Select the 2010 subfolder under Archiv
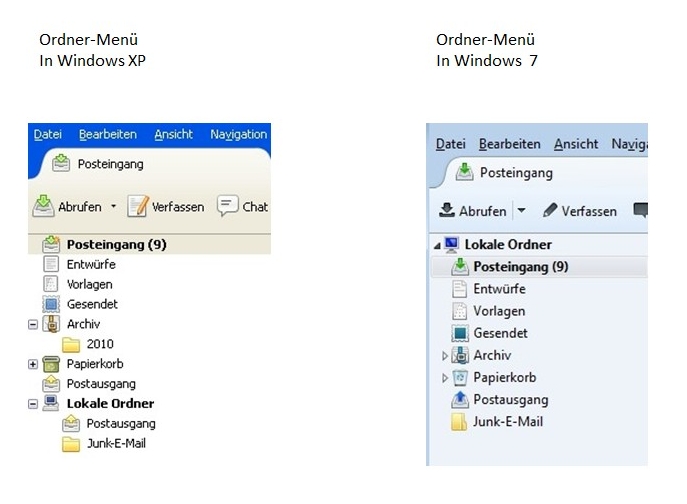This screenshot has height=504, width=687. click(100, 344)
